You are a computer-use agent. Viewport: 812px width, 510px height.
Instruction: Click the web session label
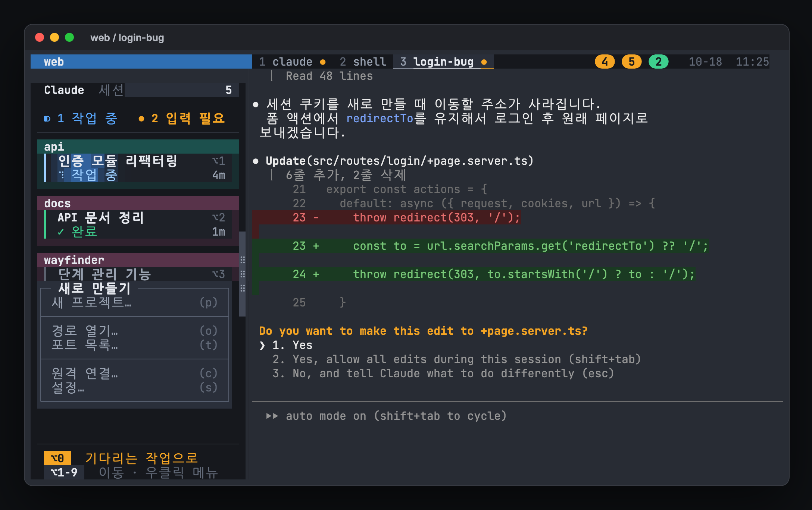pos(54,62)
